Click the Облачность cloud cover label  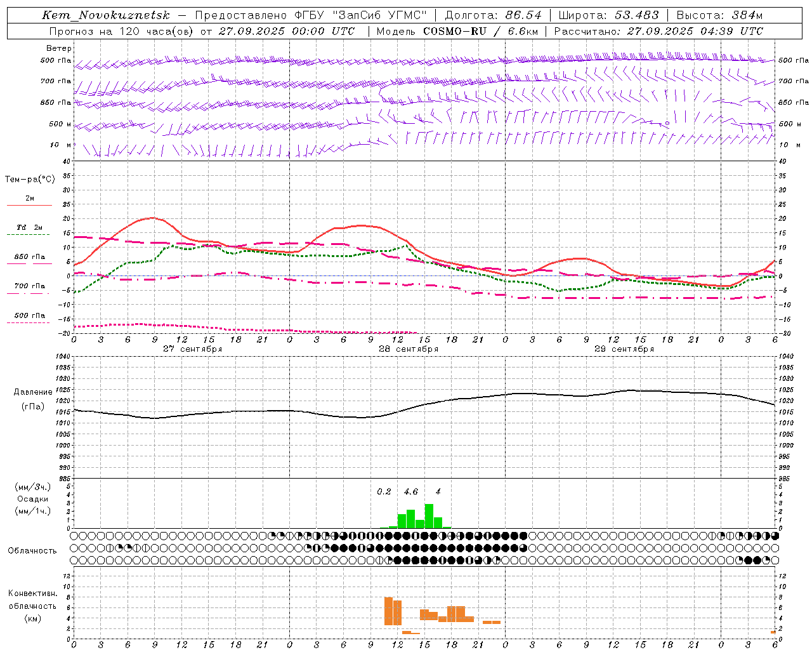tap(32, 550)
